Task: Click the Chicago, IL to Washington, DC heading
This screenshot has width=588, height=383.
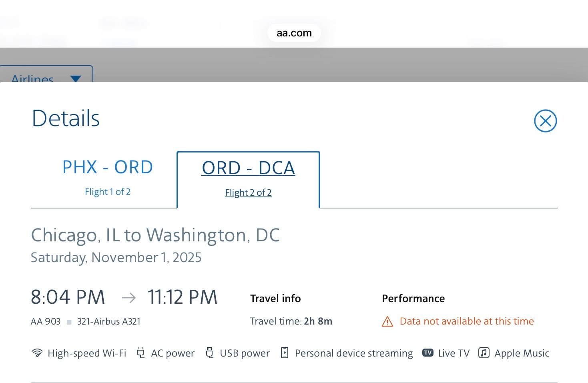Action: coord(155,235)
